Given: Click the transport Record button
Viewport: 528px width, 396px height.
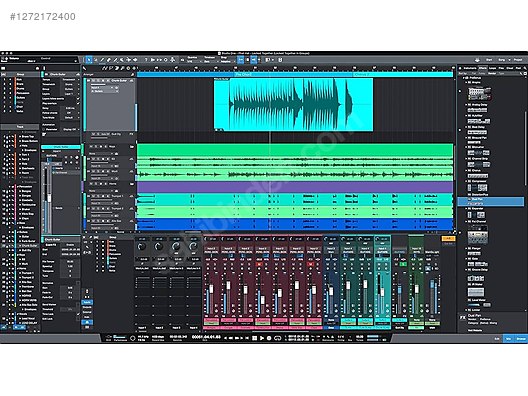Looking at the screenshot, I should [269, 338].
